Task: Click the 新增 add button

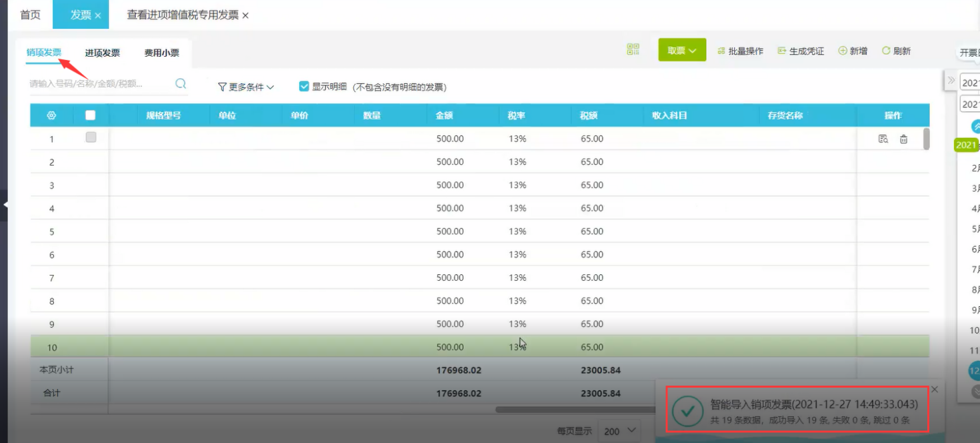Action: click(853, 51)
